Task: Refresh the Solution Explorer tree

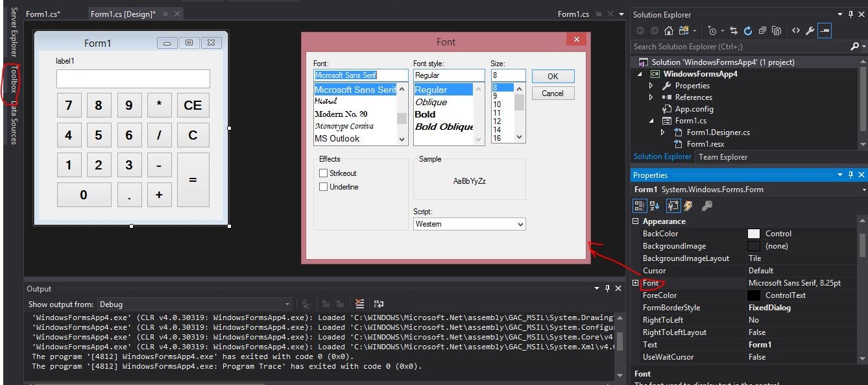Action: pos(747,31)
